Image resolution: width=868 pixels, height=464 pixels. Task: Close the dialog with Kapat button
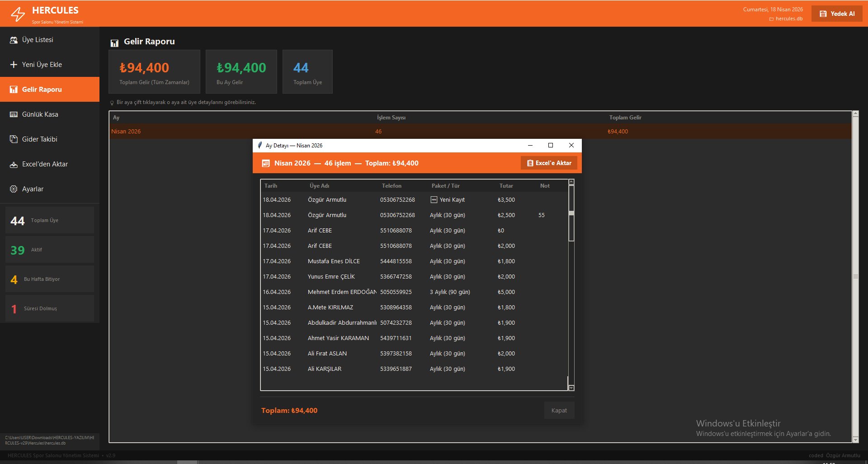point(559,411)
